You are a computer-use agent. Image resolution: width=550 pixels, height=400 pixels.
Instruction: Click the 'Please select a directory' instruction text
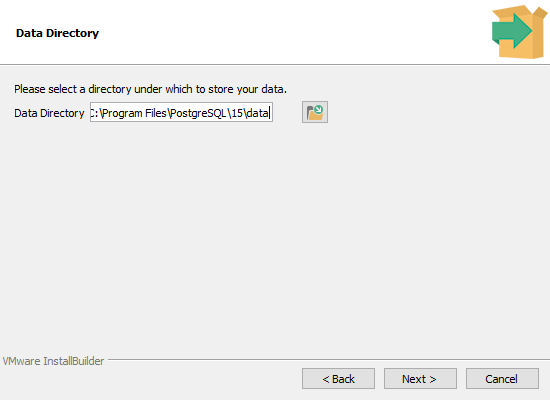coord(150,89)
